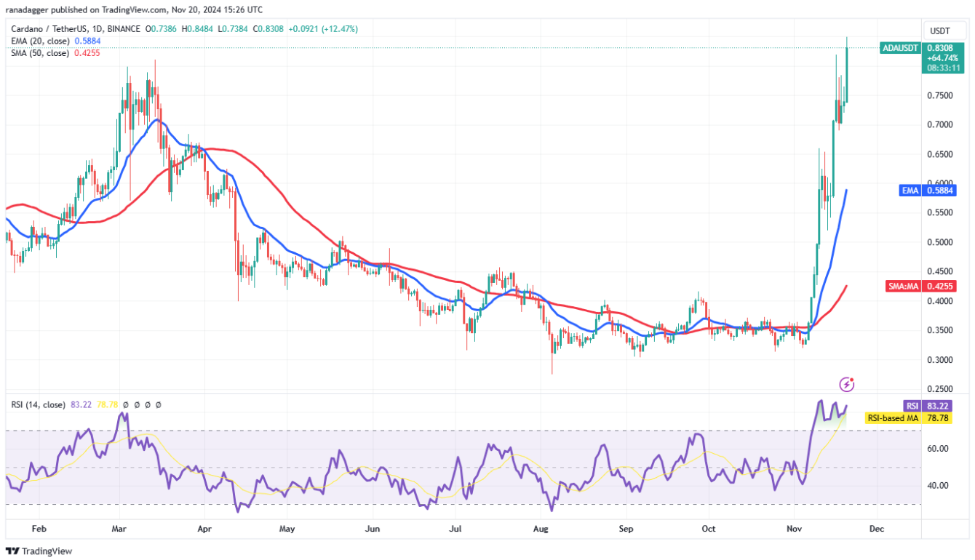This screenshot has height=560, width=975.
Task: Select the Nov label on the time axis
Action: click(x=793, y=529)
